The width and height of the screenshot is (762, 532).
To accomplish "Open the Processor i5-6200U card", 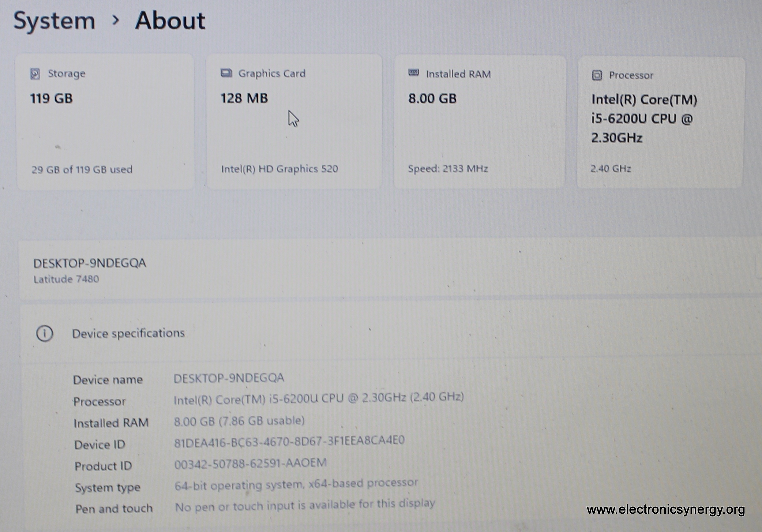I will tap(660, 123).
